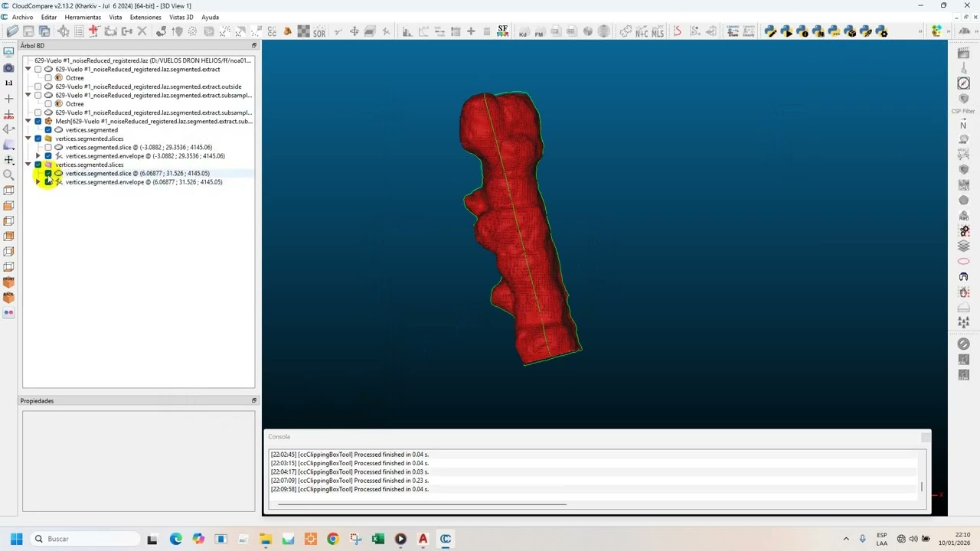Screen dimensions: 980x551
Task: Collapse first vertices.segmented.slices group
Action: (x=28, y=139)
